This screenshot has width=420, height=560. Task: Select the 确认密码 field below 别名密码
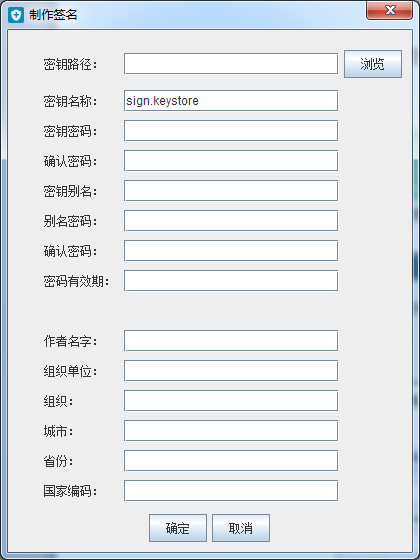point(231,251)
